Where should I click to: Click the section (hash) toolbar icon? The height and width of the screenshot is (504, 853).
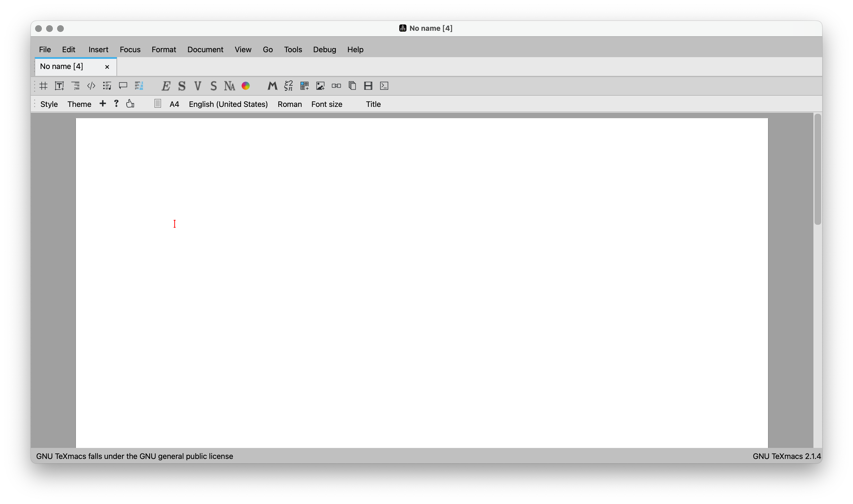pos(43,86)
